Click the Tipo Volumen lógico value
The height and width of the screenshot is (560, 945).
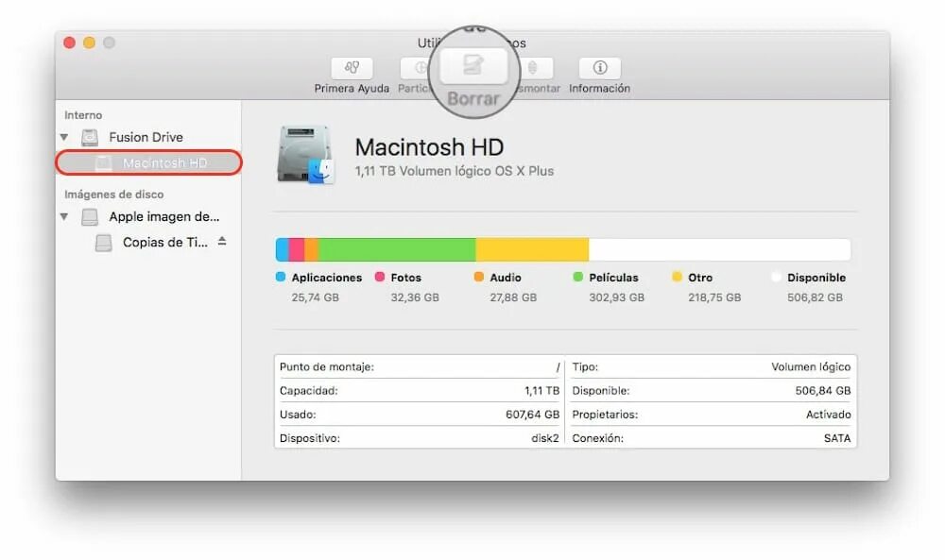tap(811, 366)
